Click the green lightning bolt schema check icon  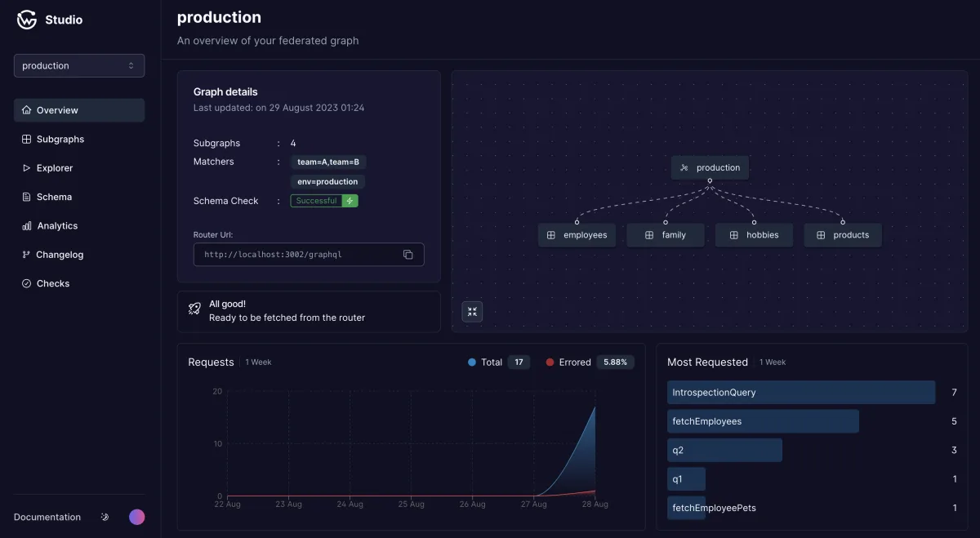coord(350,201)
